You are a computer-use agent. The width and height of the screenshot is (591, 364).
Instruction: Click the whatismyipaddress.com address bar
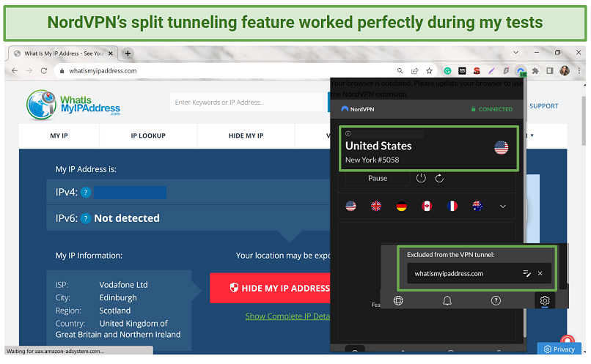point(226,71)
